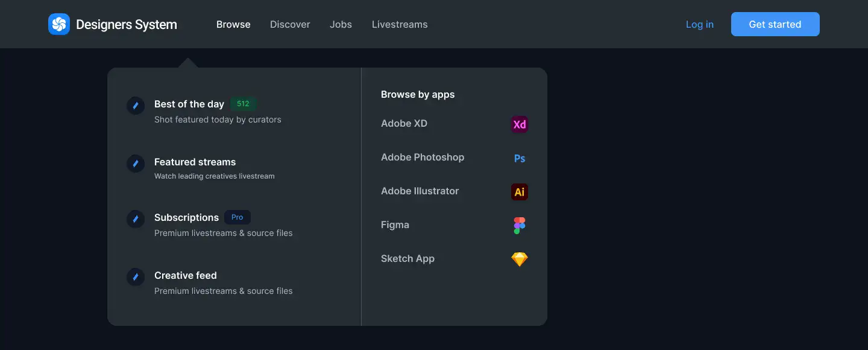The height and width of the screenshot is (350, 868).
Task: Browse shots by Figma
Action: [x=395, y=224]
